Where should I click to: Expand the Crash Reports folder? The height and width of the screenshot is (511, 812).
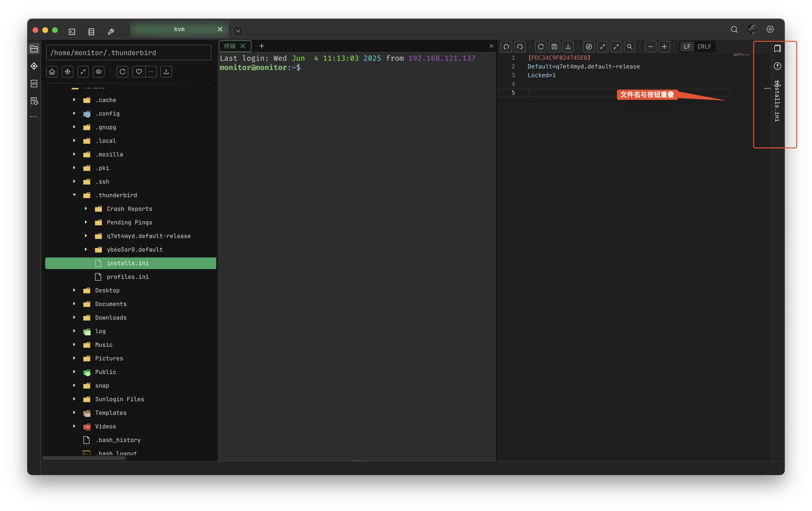(x=86, y=209)
